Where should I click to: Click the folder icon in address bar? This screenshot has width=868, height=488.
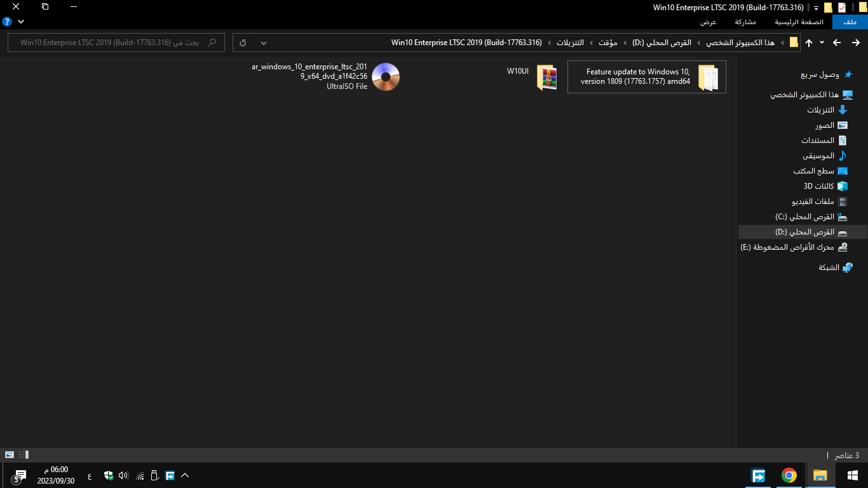click(794, 43)
